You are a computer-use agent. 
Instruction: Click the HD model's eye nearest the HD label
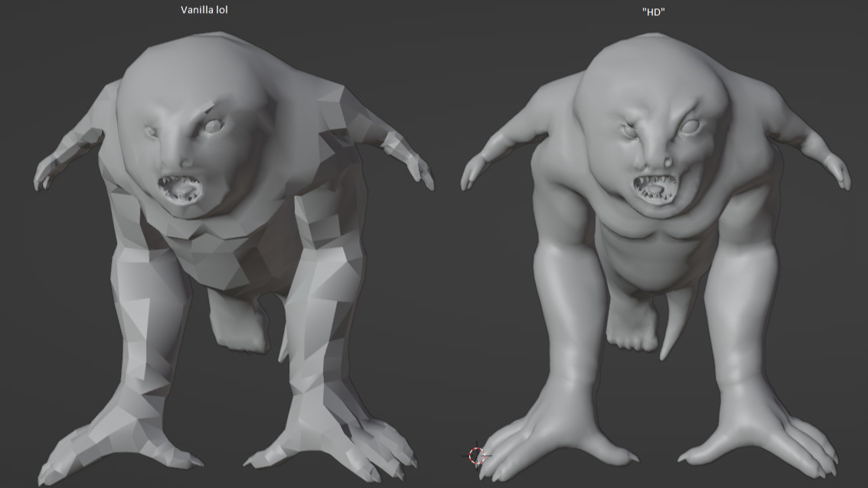690,127
